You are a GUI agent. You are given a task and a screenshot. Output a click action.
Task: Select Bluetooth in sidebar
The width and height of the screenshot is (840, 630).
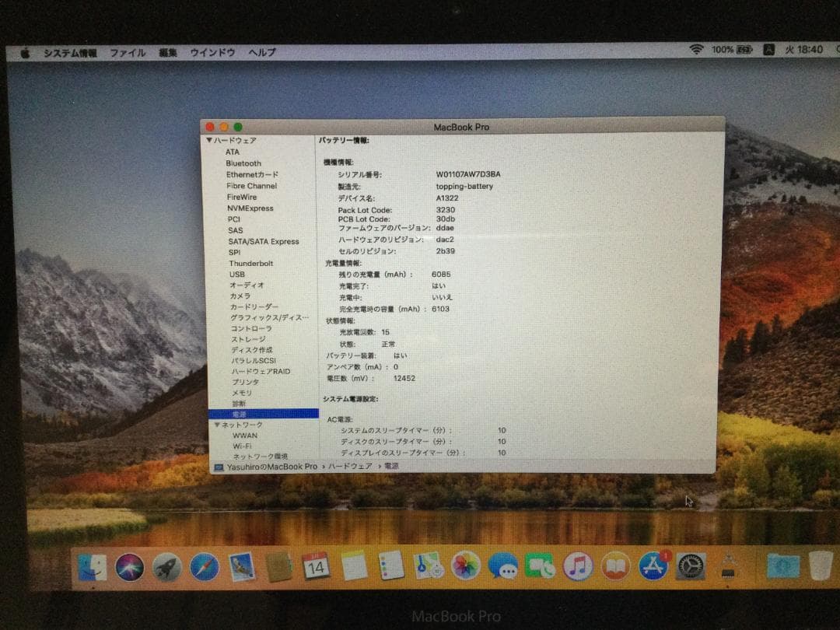coord(243,163)
